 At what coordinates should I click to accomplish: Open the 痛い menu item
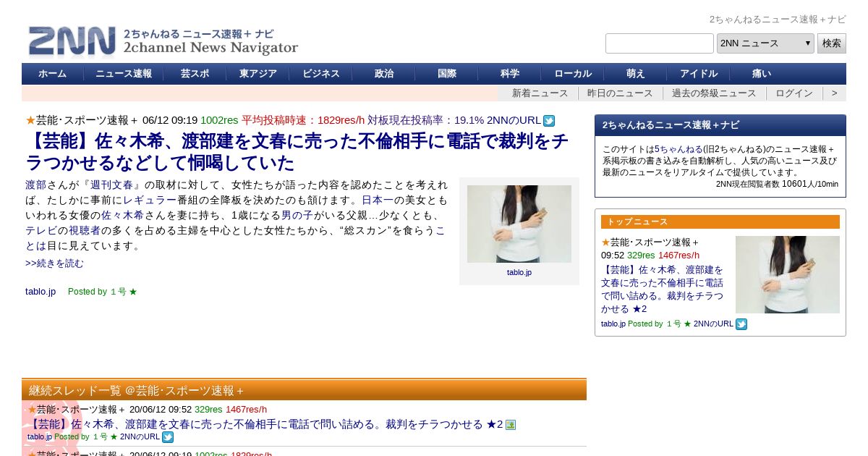click(762, 74)
